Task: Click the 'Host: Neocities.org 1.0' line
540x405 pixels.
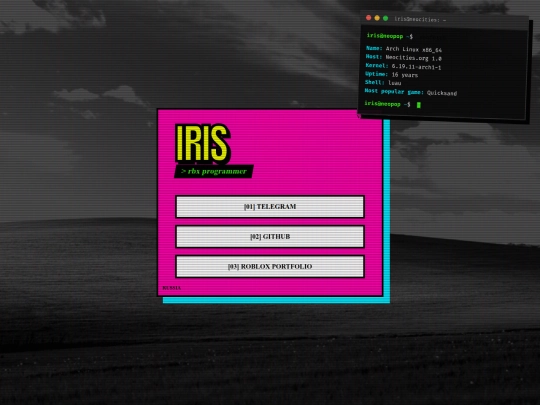Action: tap(403, 58)
